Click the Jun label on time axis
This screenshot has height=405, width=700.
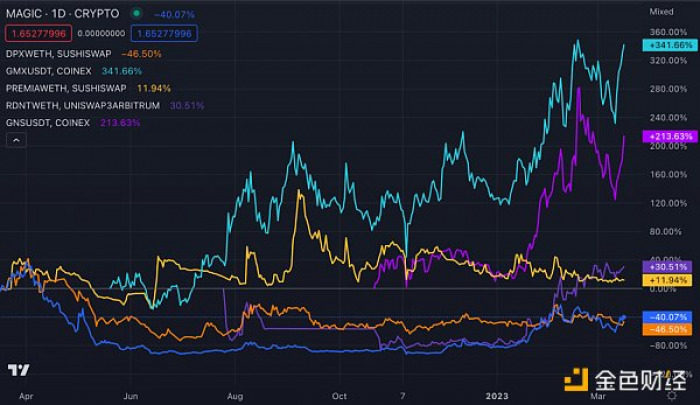130,396
